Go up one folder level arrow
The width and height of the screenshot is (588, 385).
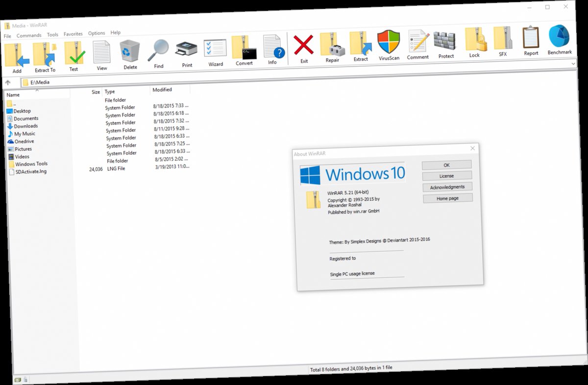click(8, 83)
